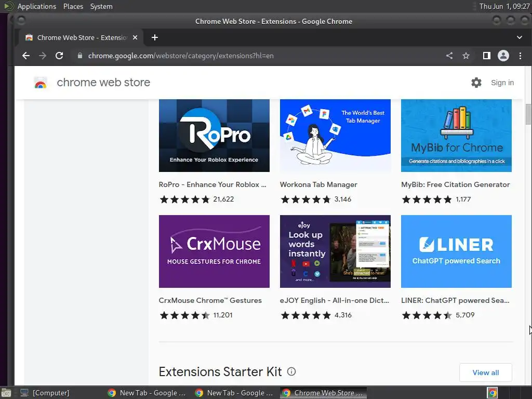Reload the Chrome Web Store page
The height and width of the screenshot is (399, 532).
click(59, 56)
